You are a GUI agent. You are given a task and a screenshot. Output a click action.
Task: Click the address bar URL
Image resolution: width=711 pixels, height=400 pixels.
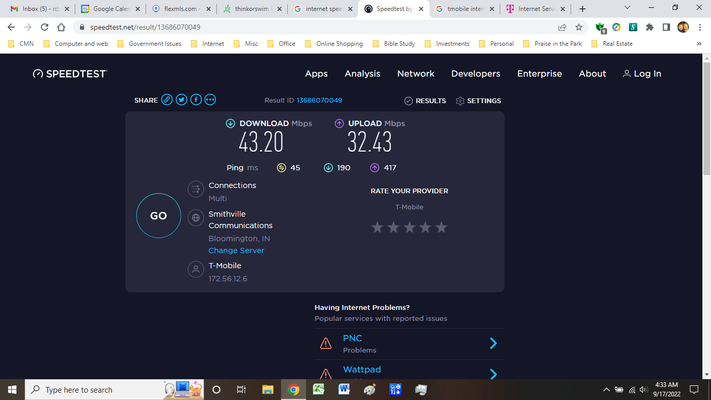click(145, 27)
